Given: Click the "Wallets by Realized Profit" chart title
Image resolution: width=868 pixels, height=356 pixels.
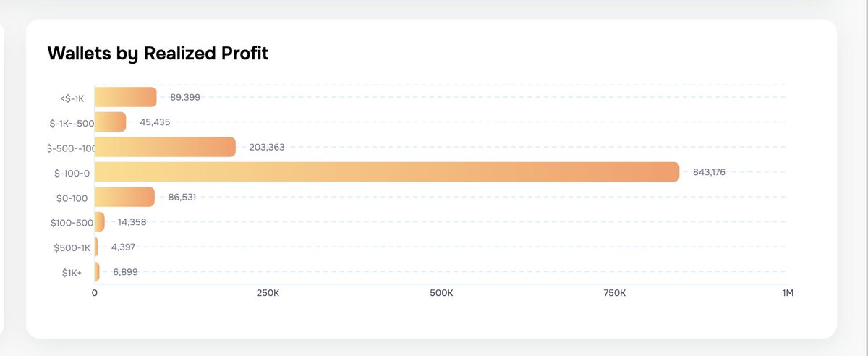Looking at the screenshot, I should [x=158, y=53].
